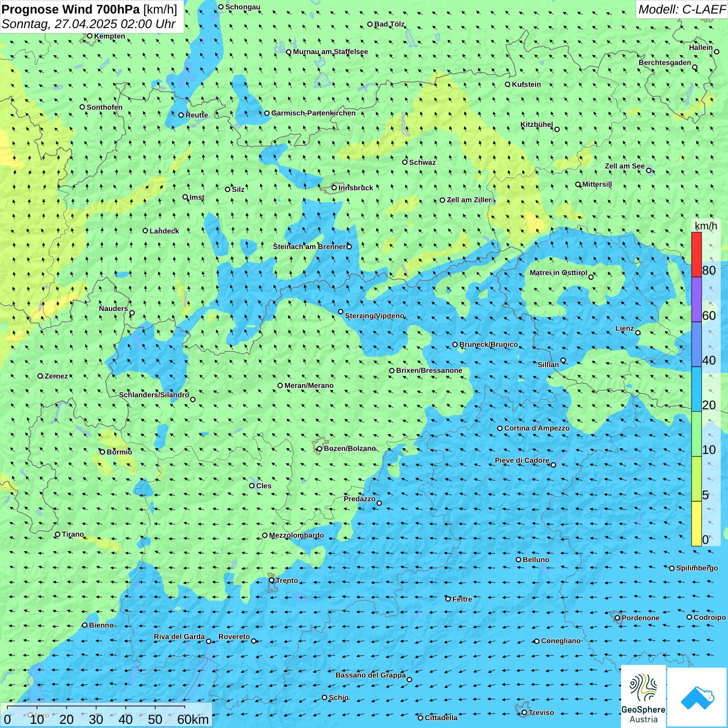728x728 pixels.
Task: Click the Trento city label
Action: pos(287,580)
